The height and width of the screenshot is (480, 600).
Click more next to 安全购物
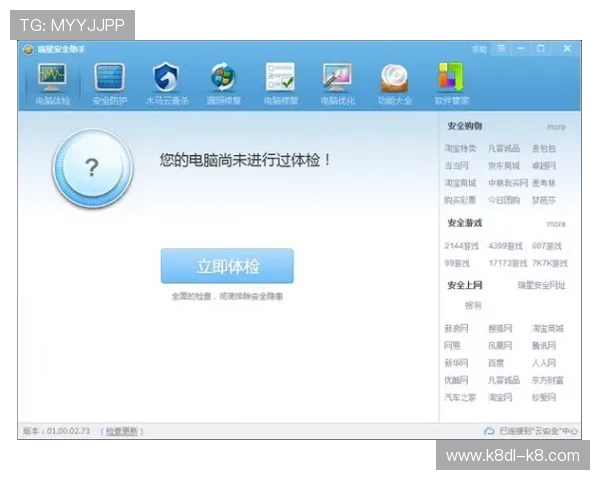(556, 127)
